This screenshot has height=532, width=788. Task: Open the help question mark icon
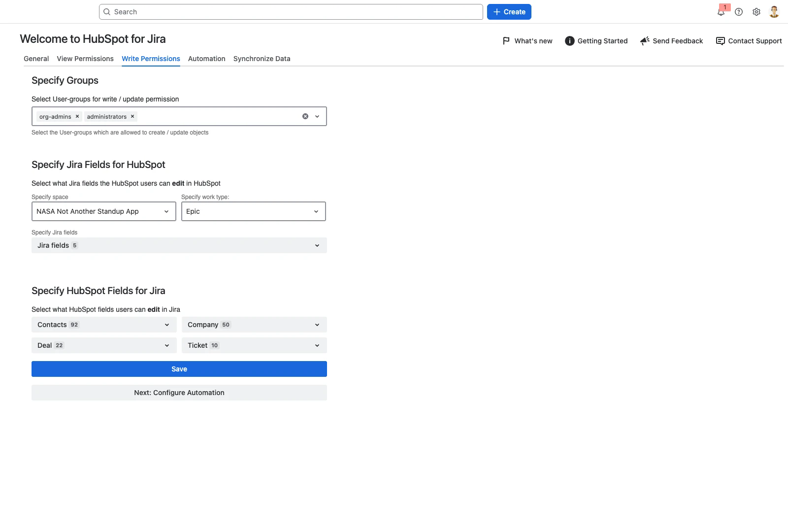[739, 12]
